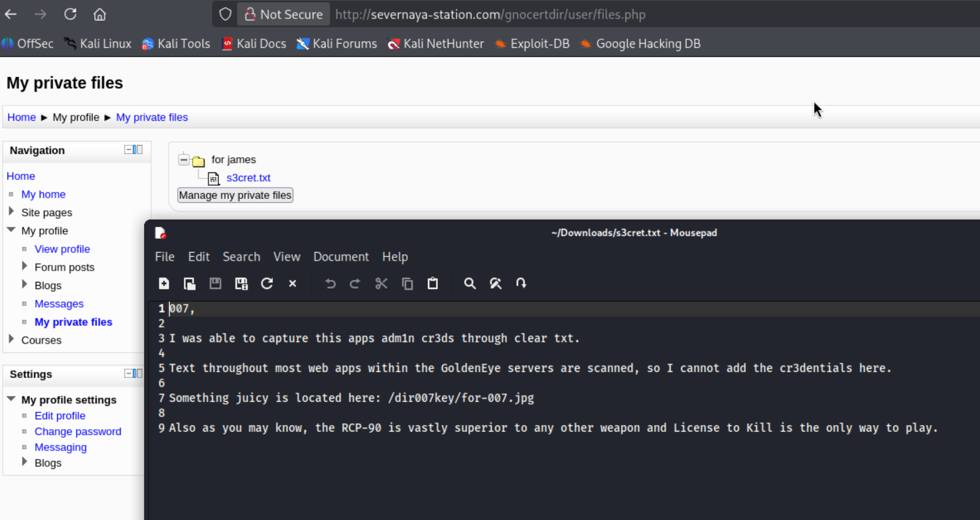
Task: Click the Not Secure lock indicator
Action: (283, 14)
